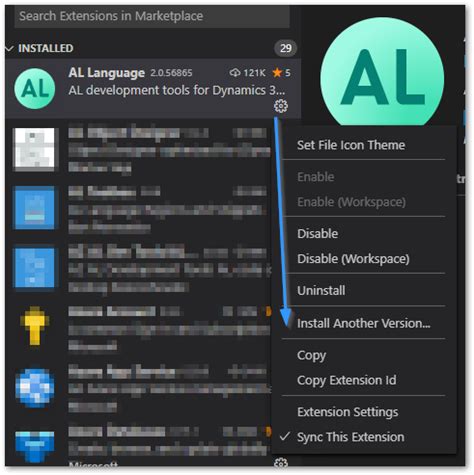Image resolution: width=474 pixels, height=475 pixels.
Task: Open the AL Language extension name
Action: (107, 73)
